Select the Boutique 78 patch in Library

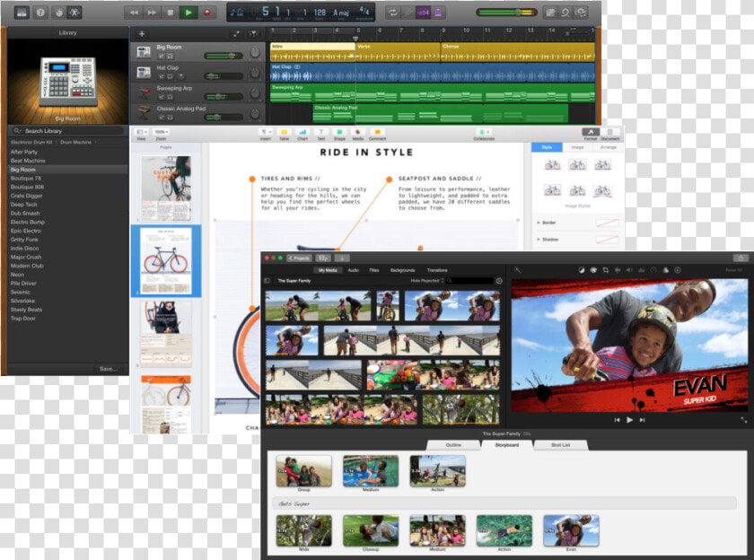[26, 179]
